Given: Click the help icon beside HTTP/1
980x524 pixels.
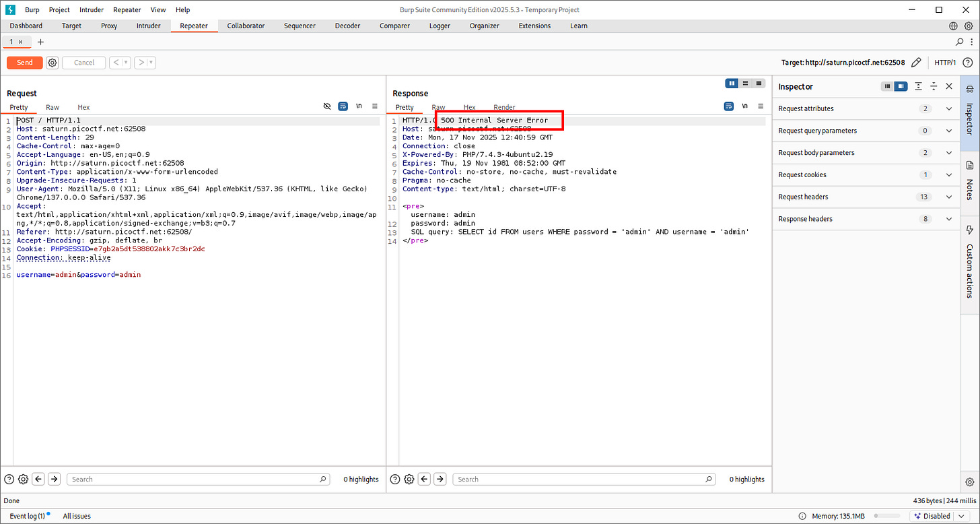Looking at the screenshot, I should coord(967,63).
